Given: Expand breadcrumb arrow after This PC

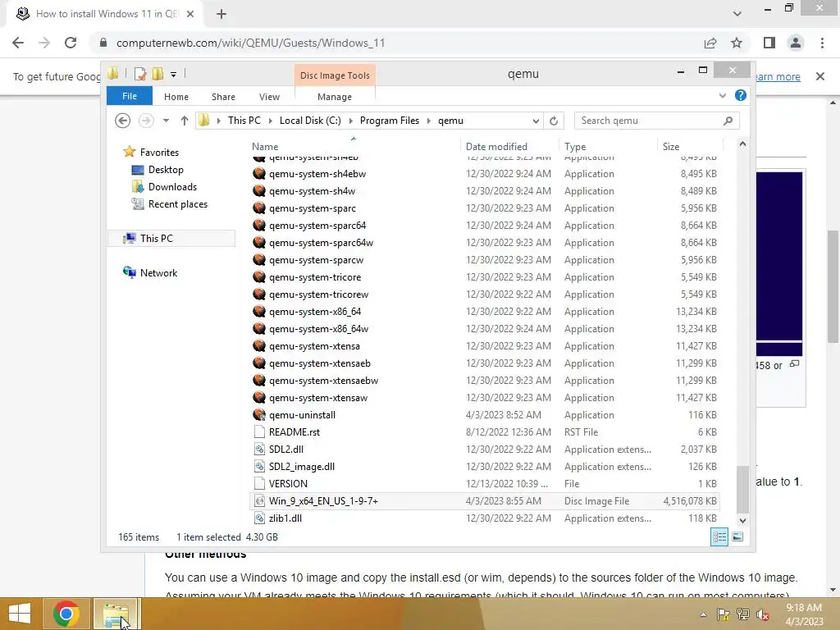Looking at the screenshot, I should pyautogui.click(x=270, y=121).
